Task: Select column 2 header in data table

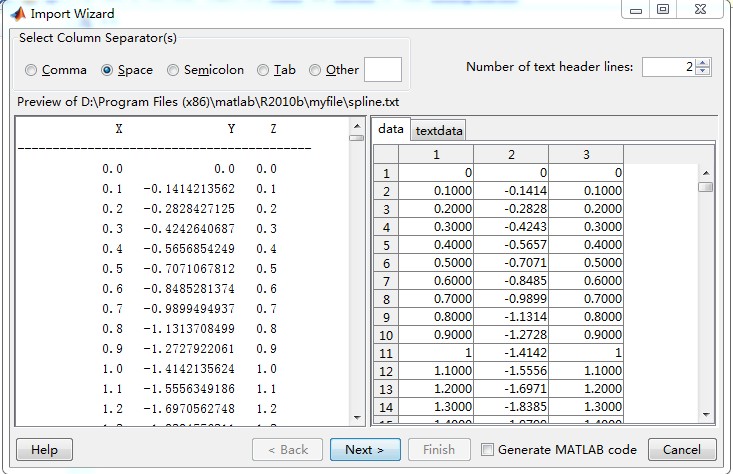Action: click(510, 155)
